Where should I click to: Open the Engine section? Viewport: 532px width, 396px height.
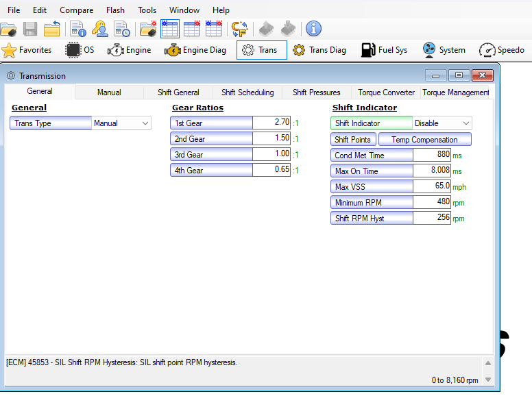click(130, 50)
